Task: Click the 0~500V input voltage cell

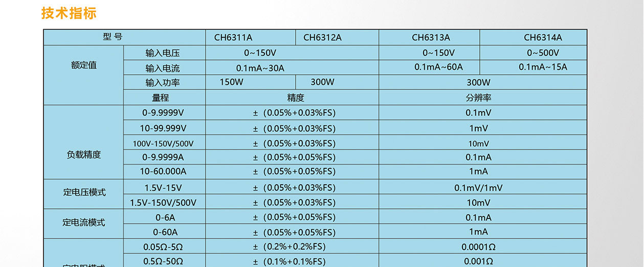Action: pyautogui.click(x=543, y=53)
